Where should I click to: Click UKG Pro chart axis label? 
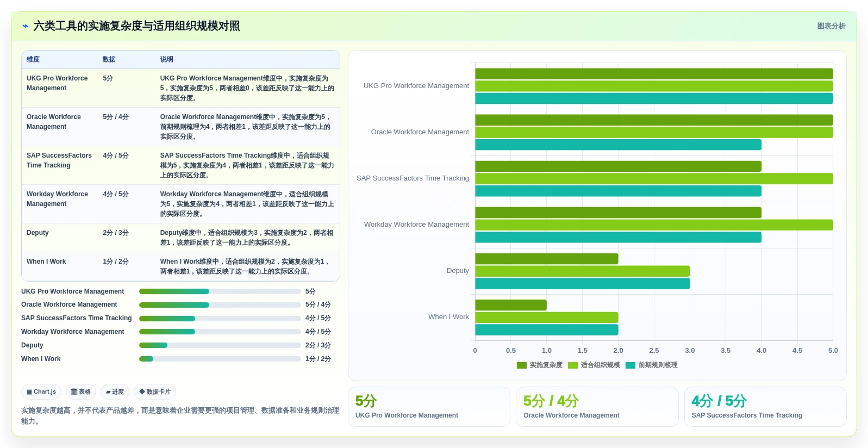[x=416, y=86]
